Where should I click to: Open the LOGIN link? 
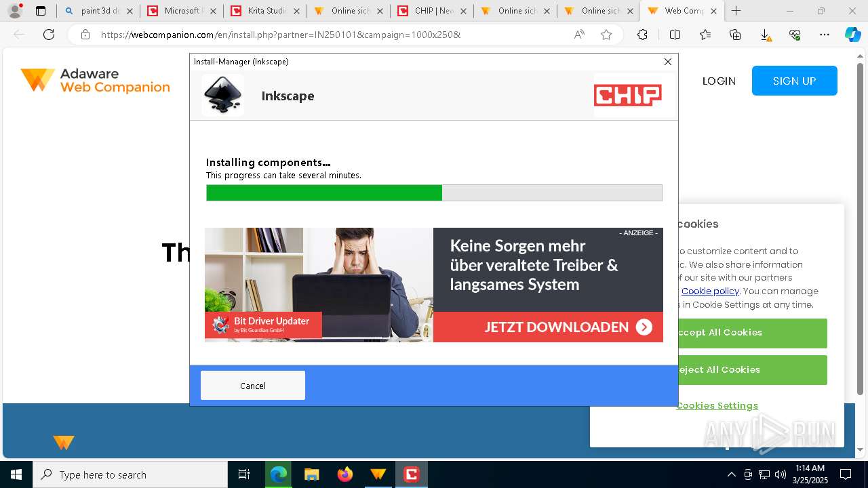coord(719,81)
